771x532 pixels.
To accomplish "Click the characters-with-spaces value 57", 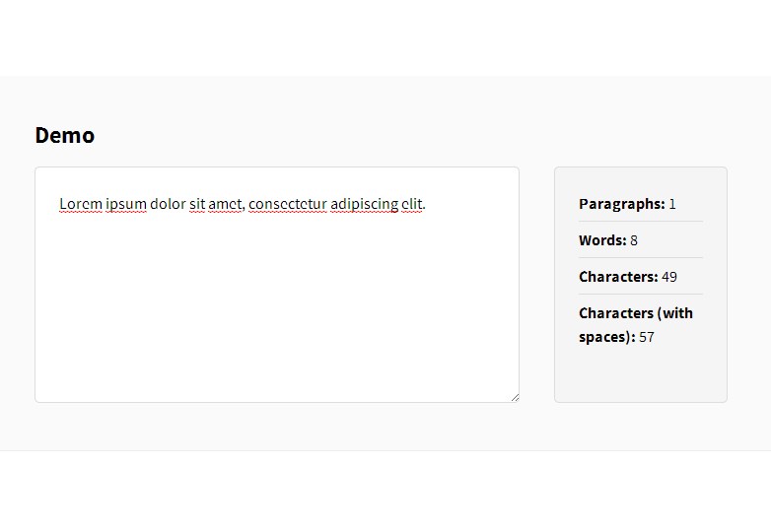I will tap(647, 337).
